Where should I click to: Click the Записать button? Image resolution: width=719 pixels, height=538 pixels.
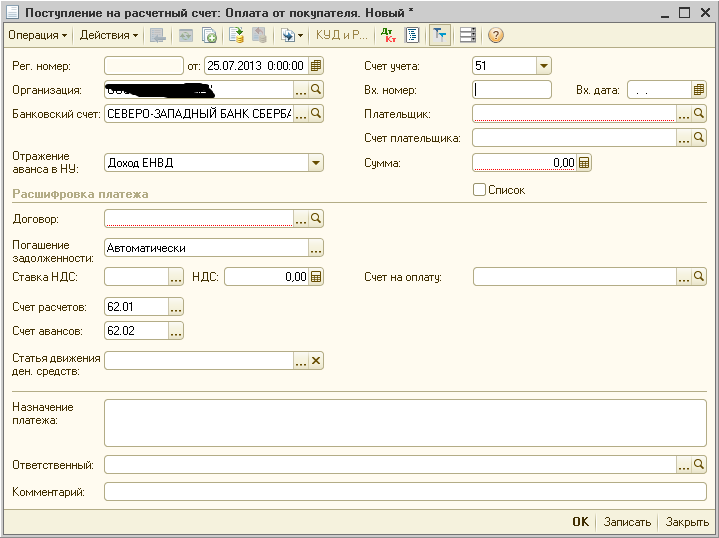(628, 522)
